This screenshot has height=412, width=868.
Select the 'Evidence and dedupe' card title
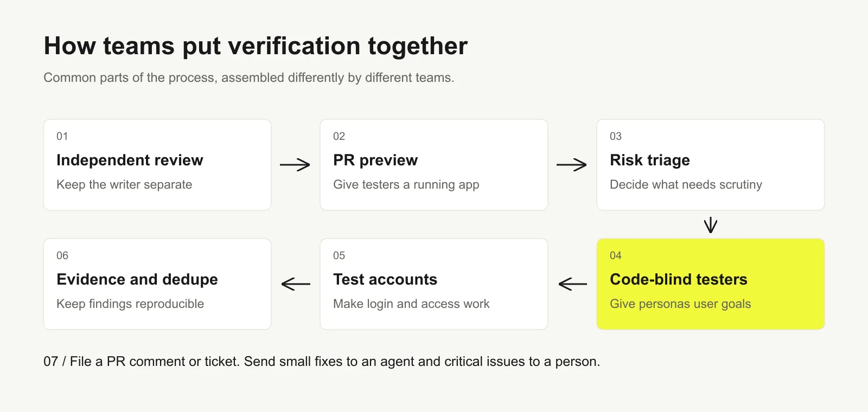137,279
